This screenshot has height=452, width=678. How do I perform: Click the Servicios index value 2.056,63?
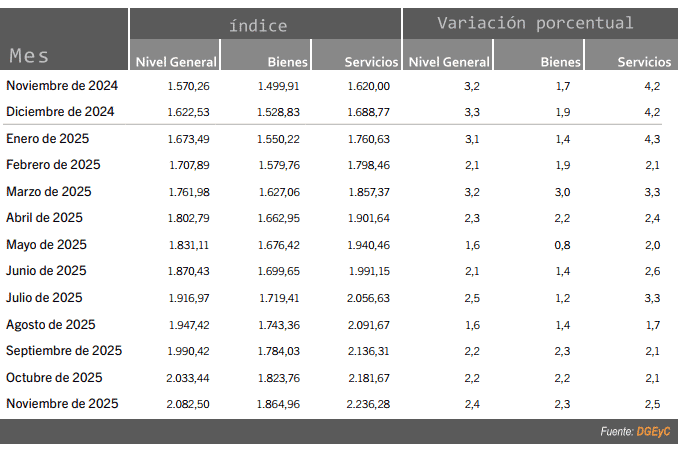pyautogui.click(x=368, y=298)
